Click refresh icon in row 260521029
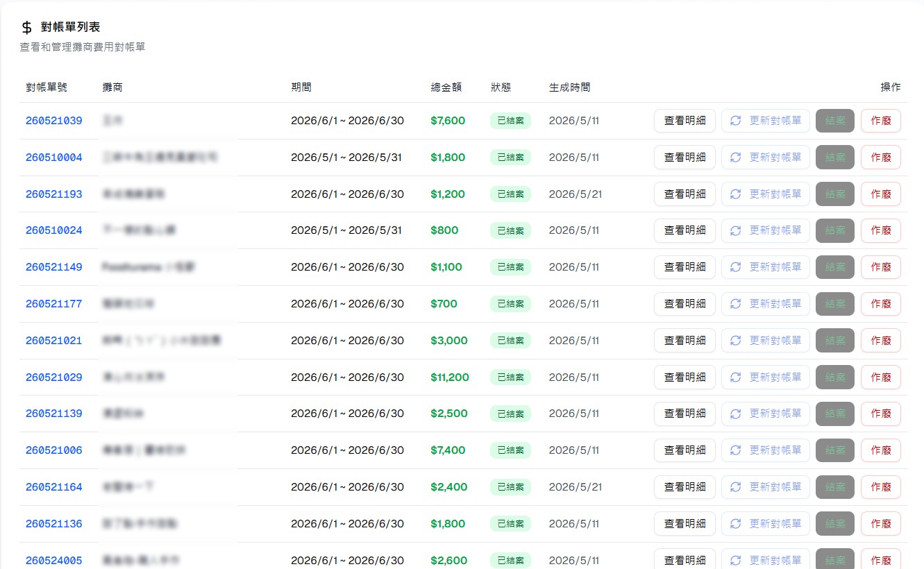Viewport: 924px width, 569px height. (736, 377)
